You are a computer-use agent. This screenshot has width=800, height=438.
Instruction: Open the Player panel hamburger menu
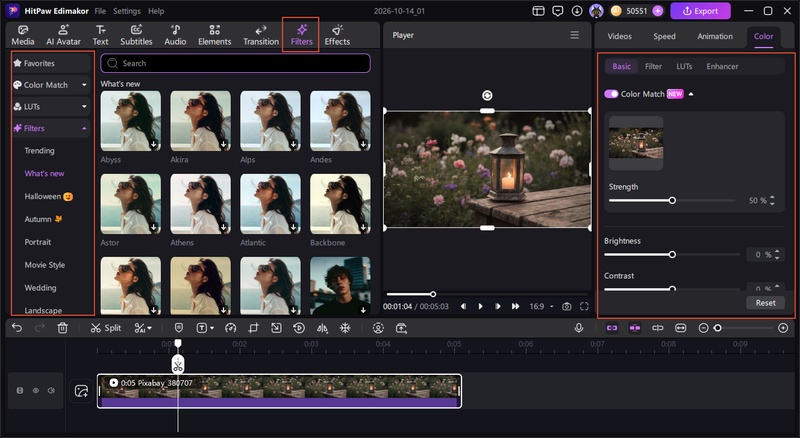[574, 35]
